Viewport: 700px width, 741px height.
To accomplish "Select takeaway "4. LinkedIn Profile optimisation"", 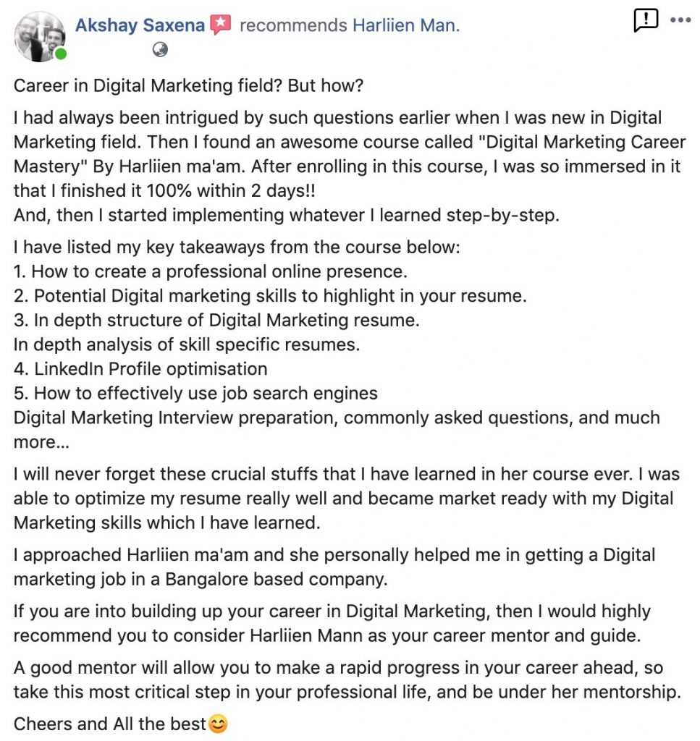I will point(140,369).
